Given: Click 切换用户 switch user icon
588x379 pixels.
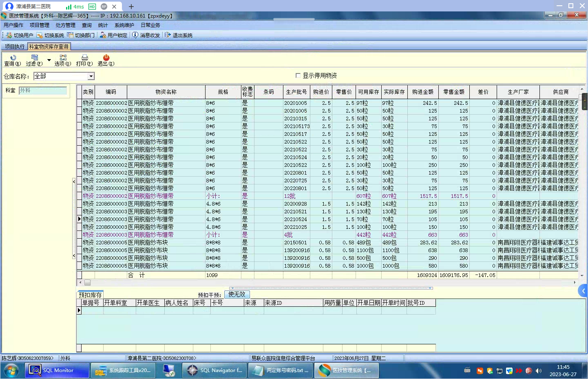Looking at the screenshot, I should 20,35.
